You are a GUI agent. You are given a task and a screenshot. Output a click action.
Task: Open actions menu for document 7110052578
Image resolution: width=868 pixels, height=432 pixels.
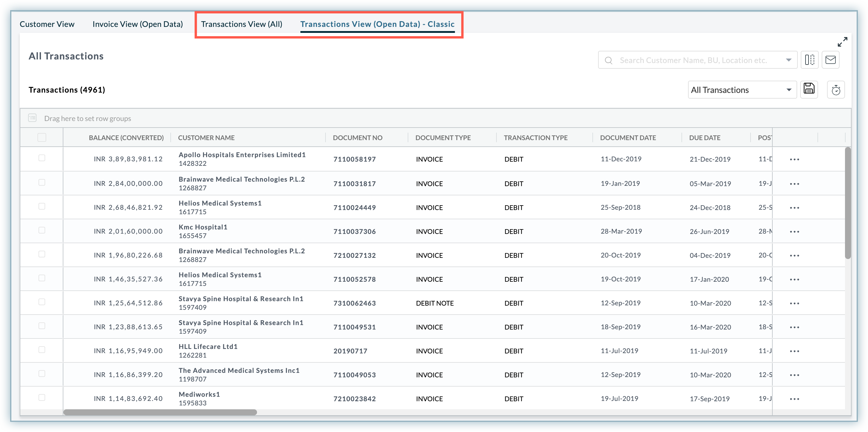point(794,279)
